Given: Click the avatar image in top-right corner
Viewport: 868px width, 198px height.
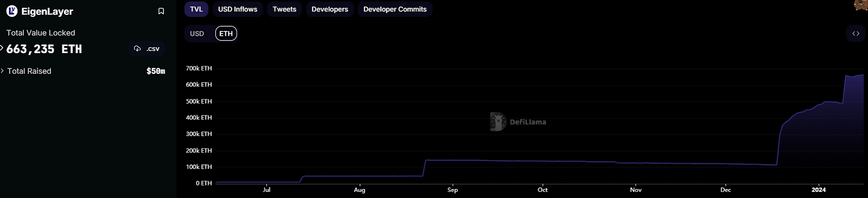Looking at the screenshot, I should click(861, 5).
